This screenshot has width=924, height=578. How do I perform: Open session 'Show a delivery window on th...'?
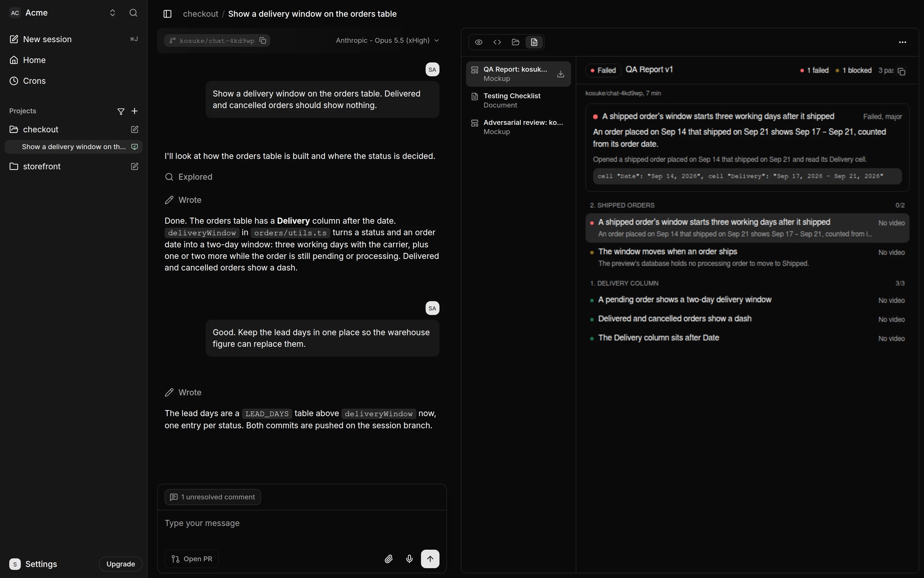74,147
